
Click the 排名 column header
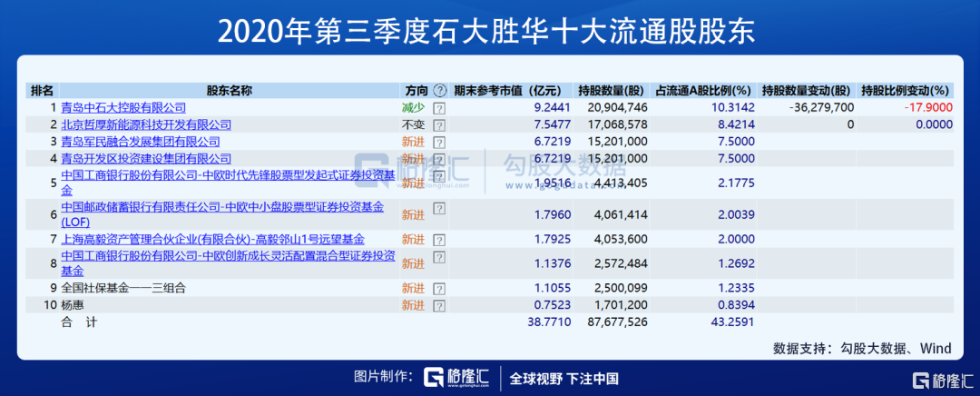[x=43, y=90]
